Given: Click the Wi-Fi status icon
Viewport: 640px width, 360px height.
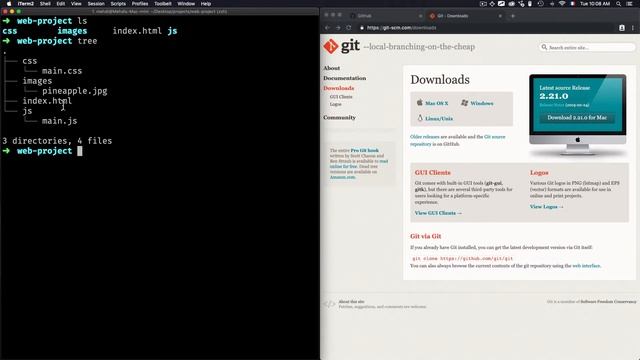Looking at the screenshot, I should point(562,4).
